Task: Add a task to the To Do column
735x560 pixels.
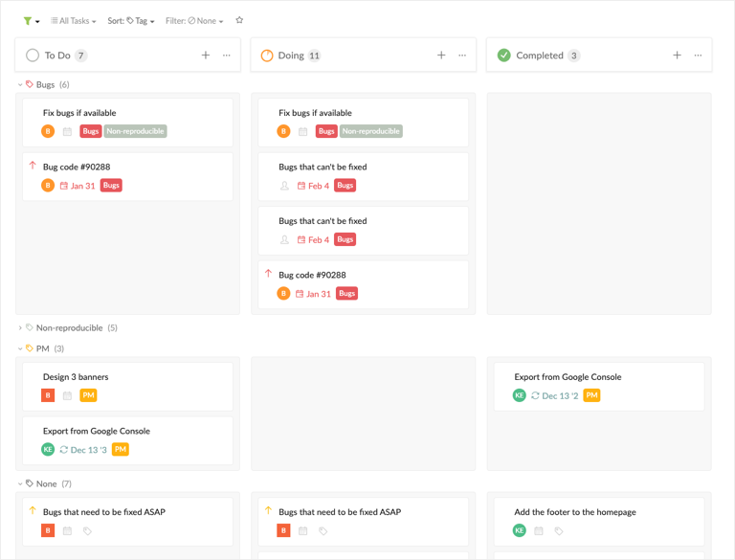Action: coord(206,56)
